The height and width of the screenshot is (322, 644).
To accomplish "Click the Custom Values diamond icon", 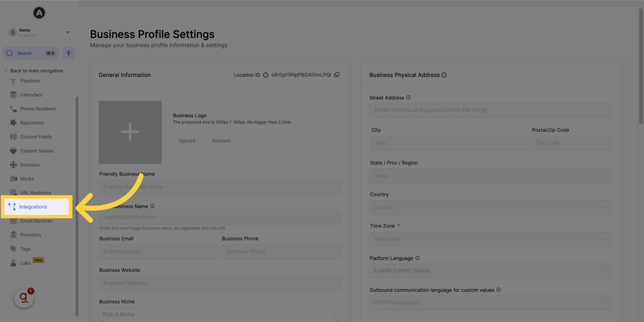I will (x=13, y=151).
